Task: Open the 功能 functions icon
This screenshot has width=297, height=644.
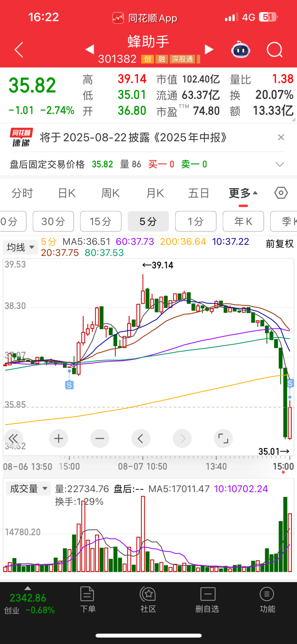Action: click(x=267, y=599)
